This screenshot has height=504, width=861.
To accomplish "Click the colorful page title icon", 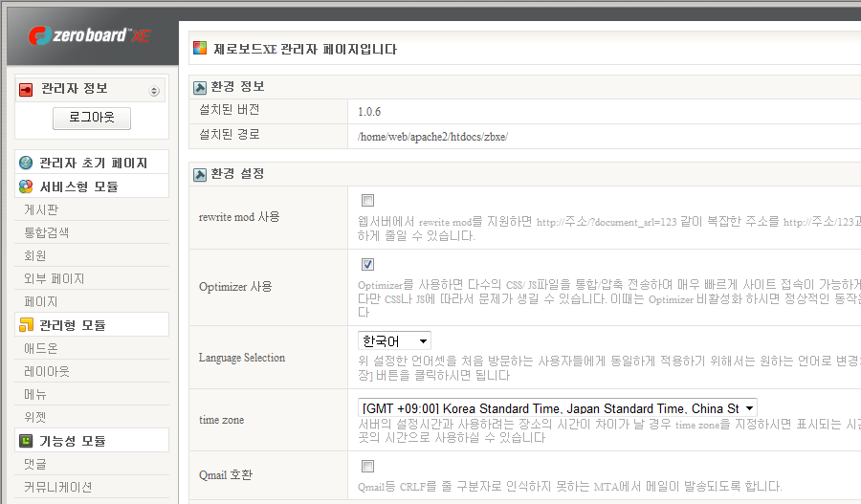I will click(x=200, y=49).
